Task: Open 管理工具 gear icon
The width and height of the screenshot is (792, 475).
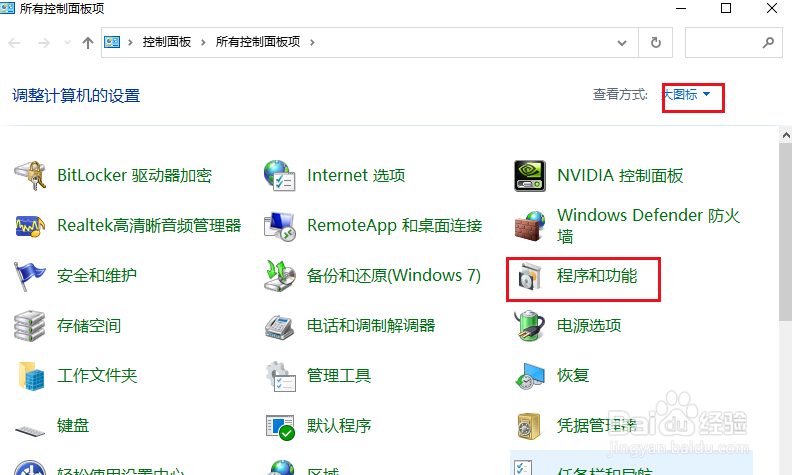Action: coord(281,376)
